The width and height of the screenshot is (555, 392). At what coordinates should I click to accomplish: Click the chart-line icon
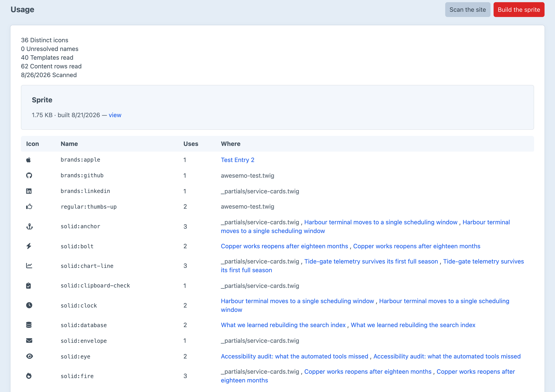pyautogui.click(x=29, y=266)
